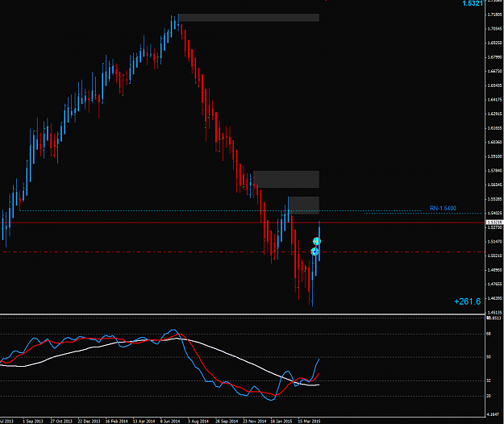The height and width of the screenshot is (424, 504).
Task: Select the gray zone rectangle at chart top
Action: coord(248,18)
